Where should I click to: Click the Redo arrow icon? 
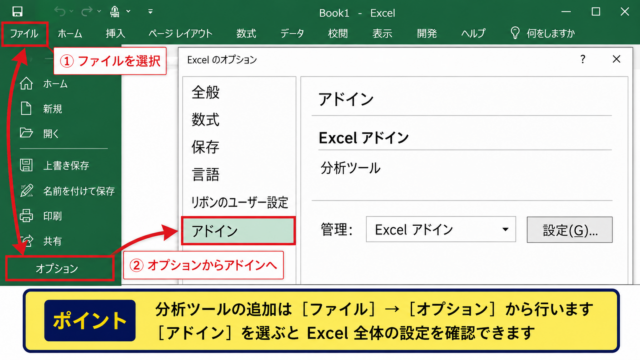point(86,11)
